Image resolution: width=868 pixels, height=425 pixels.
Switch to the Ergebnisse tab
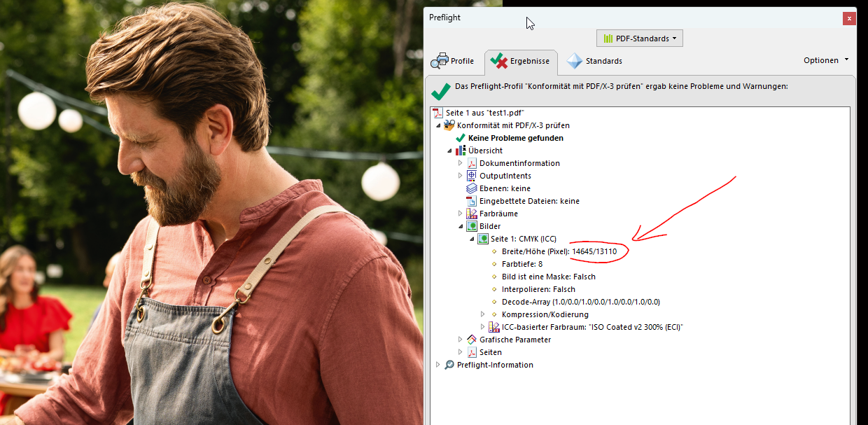(x=520, y=61)
